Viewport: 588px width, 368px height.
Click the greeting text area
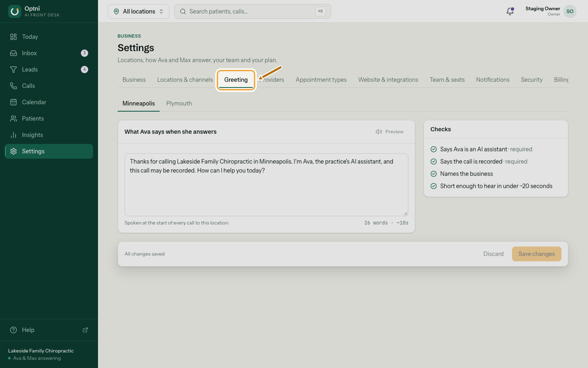pyautogui.click(x=266, y=185)
